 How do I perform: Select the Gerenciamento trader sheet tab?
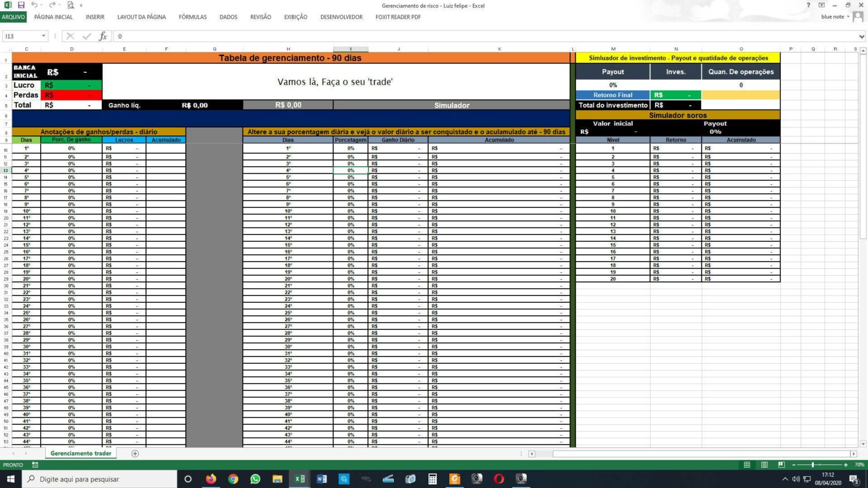click(x=81, y=454)
